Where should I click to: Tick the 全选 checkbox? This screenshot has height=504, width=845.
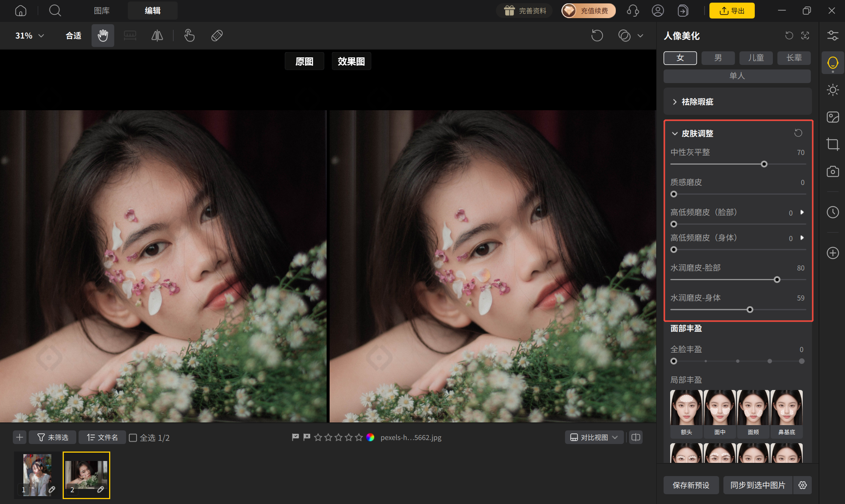tap(133, 438)
